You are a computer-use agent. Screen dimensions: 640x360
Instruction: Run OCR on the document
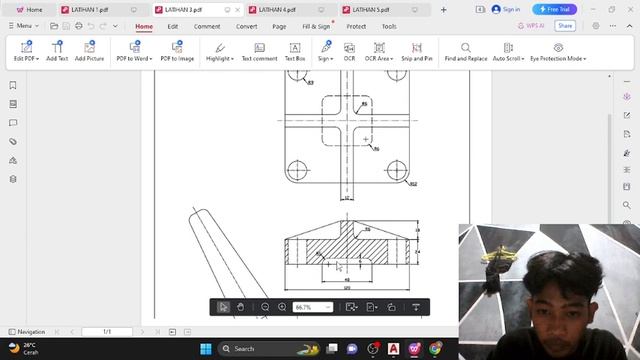pyautogui.click(x=349, y=51)
